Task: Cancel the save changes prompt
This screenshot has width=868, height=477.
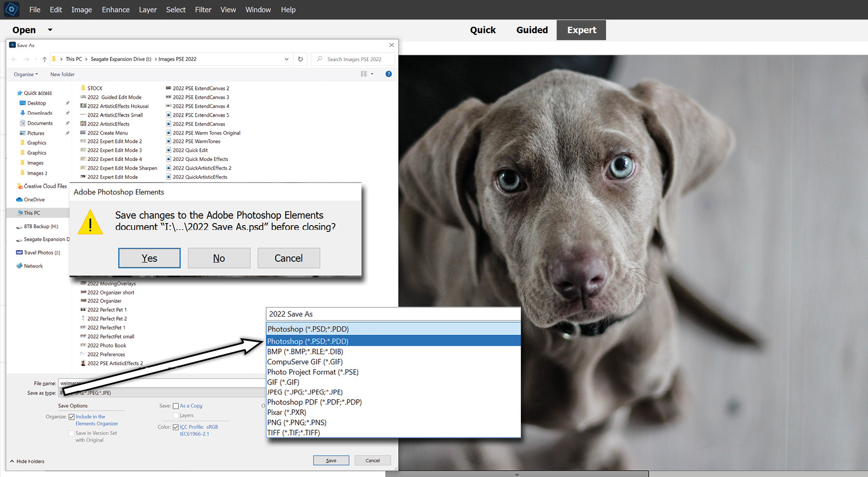Action: (289, 258)
